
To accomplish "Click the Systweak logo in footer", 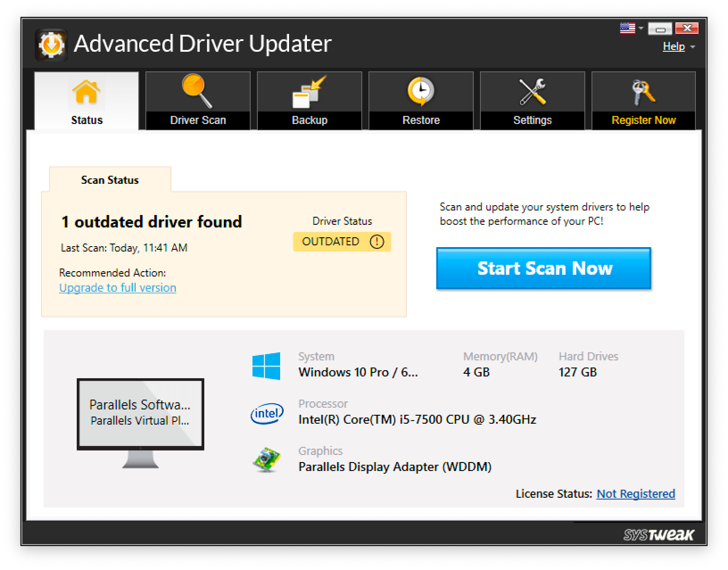I will 658,535.
